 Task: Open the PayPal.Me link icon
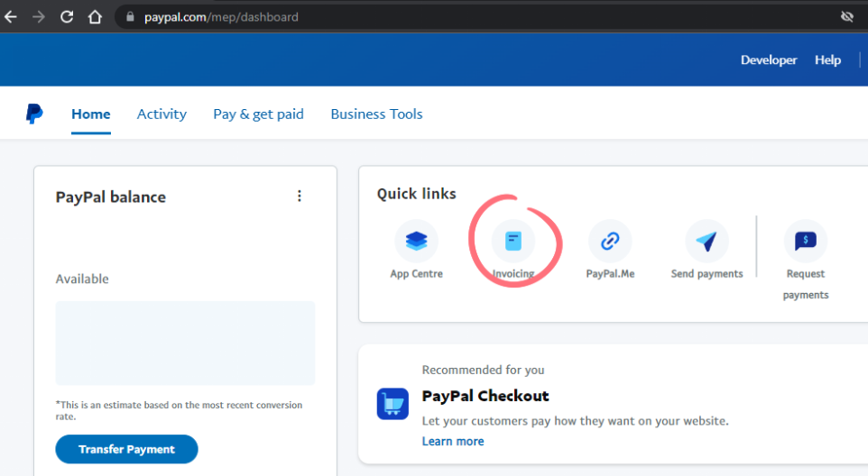(610, 241)
